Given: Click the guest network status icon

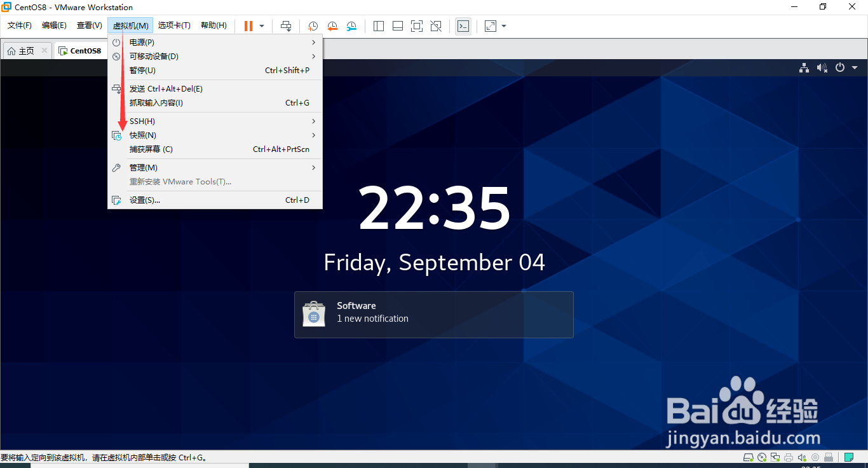Looking at the screenshot, I should [804, 67].
